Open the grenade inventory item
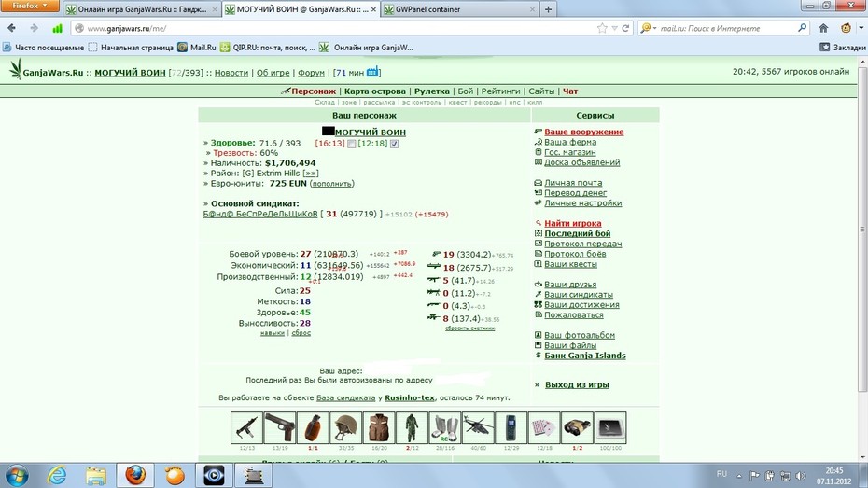The height and width of the screenshot is (488, 868). pyautogui.click(x=313, y=427)
